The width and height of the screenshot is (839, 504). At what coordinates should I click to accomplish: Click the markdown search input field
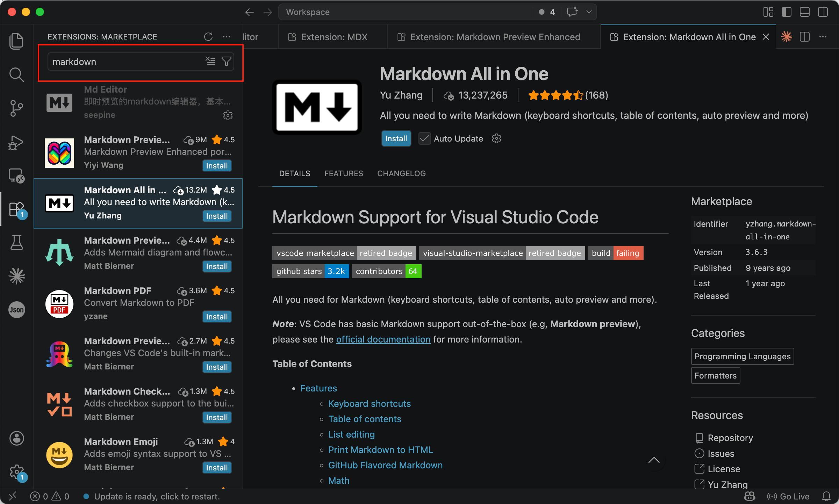tap(126, 62)
